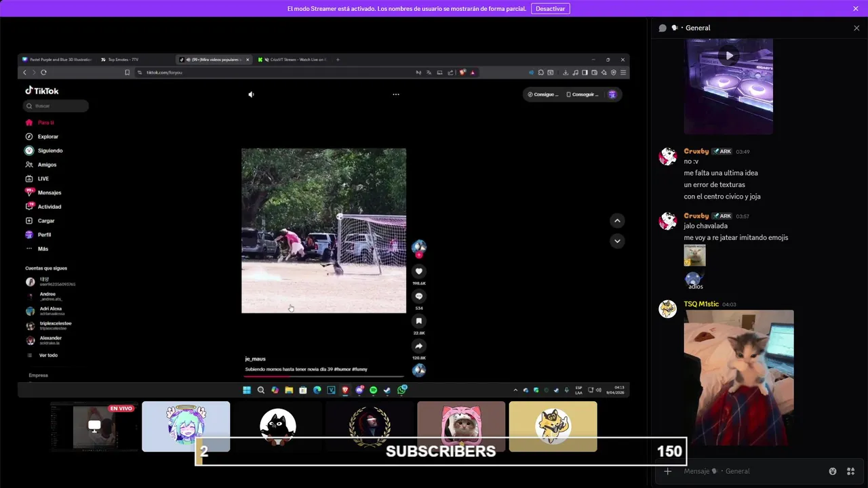This screenshot has width=868, height=488.
Task: Select the yellow fox avatar participant tile
Action: click(x=553, y=426)
